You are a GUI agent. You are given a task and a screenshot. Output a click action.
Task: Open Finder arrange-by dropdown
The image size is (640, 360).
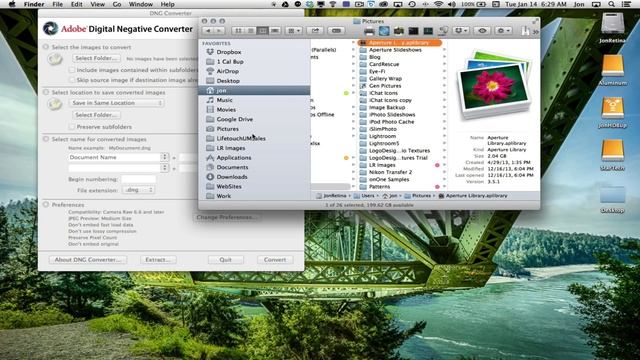(x=294, y=31)
